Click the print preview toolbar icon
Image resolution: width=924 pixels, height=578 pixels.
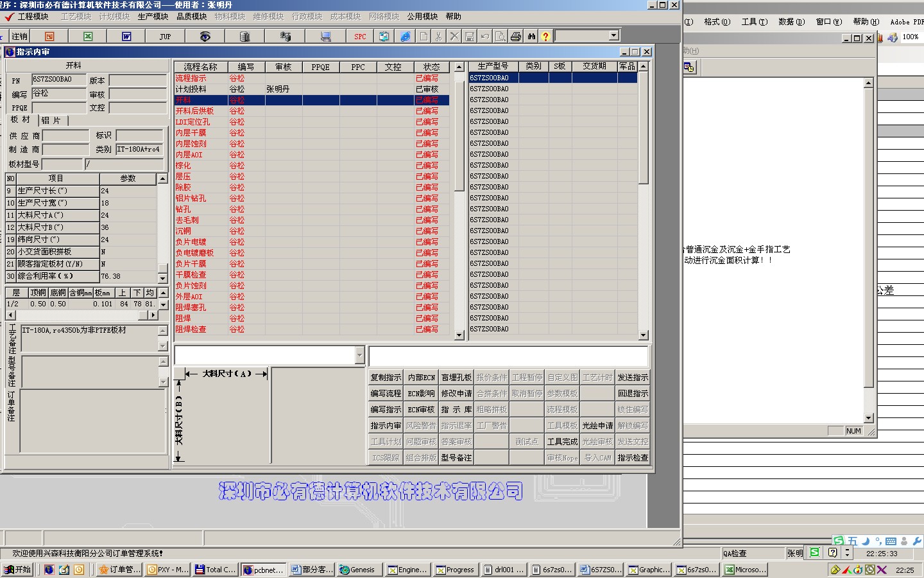(501, 37)
